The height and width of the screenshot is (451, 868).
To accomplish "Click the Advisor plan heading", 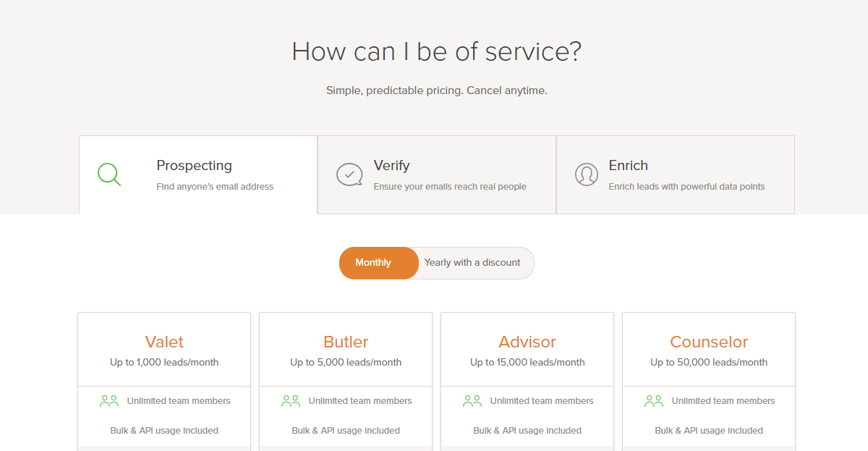I will click(x=527, y=341).
